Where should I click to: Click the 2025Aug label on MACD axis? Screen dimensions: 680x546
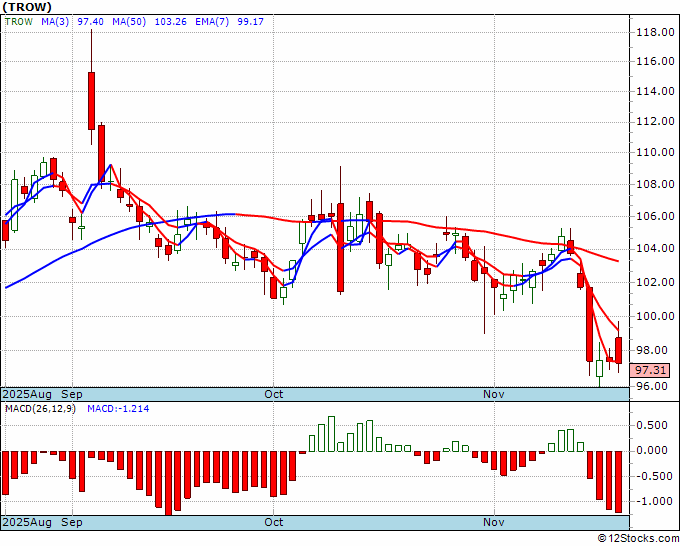27,522
